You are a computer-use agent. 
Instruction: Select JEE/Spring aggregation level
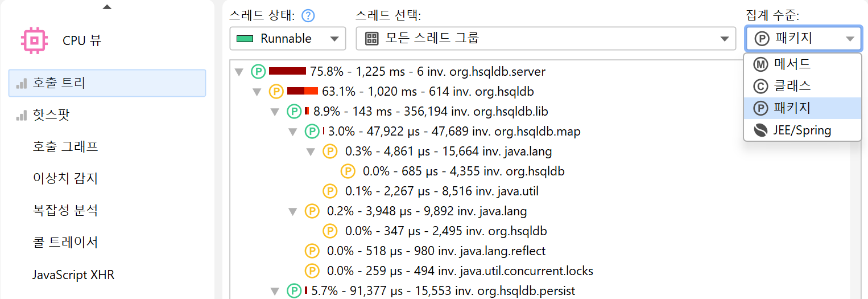[x=802, y=130]
